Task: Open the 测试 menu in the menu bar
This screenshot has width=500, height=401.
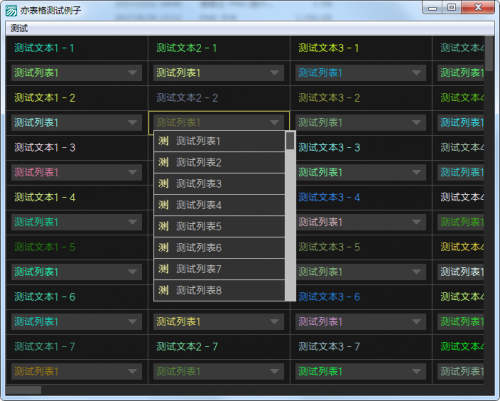Action: tap(19, 29)
